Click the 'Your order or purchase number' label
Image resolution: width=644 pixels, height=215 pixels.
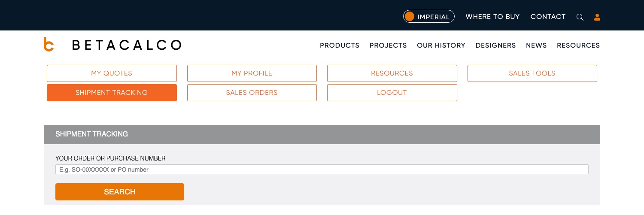coord(110,158)
